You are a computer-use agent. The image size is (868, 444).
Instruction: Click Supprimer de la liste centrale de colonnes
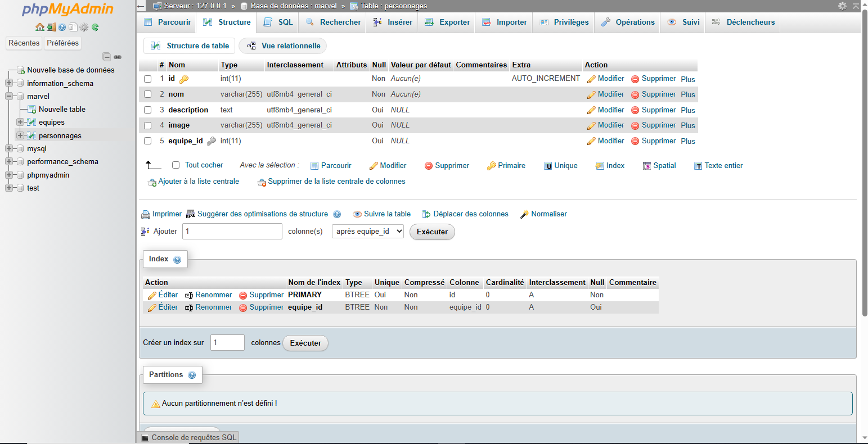pyautogui.click(x=332, y=182)
